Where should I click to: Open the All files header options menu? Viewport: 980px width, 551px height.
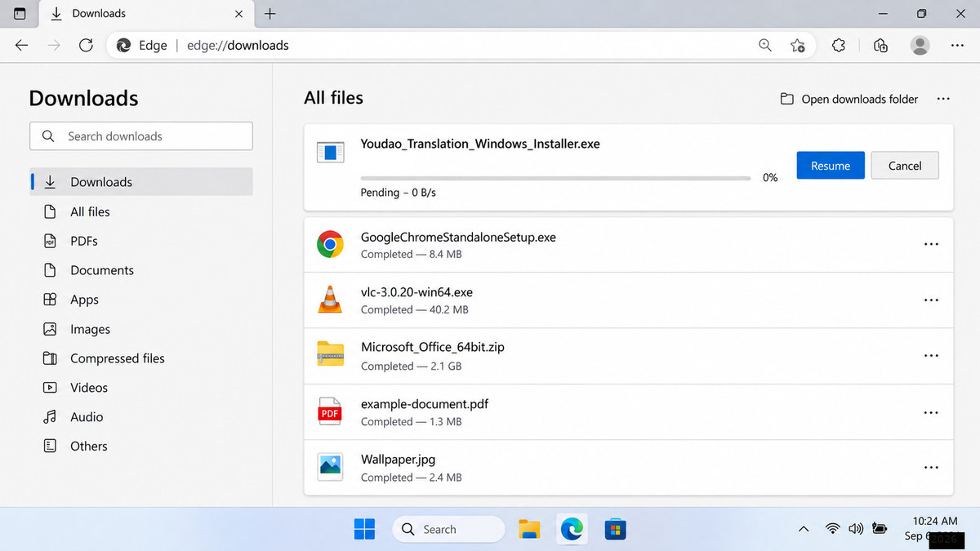943,99
